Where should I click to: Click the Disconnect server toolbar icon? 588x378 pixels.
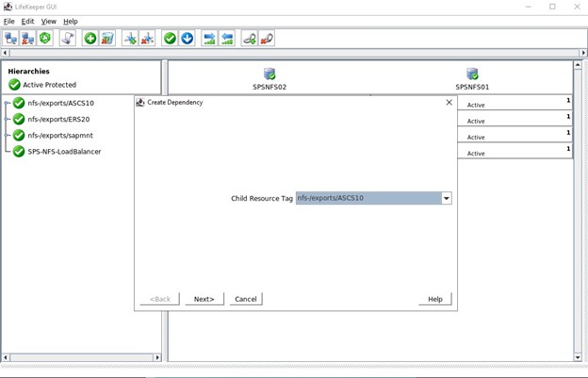(27, 39)
